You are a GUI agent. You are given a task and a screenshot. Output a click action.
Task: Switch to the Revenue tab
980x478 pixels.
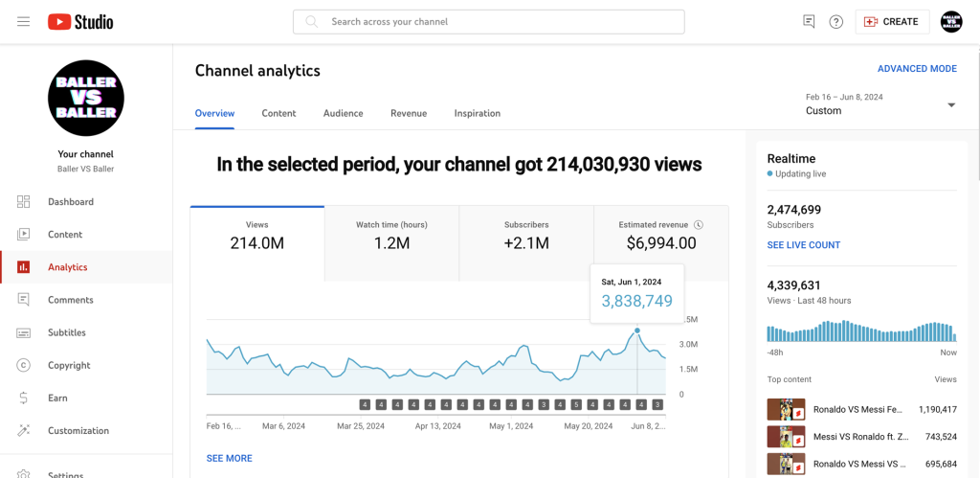pos(409,113)
